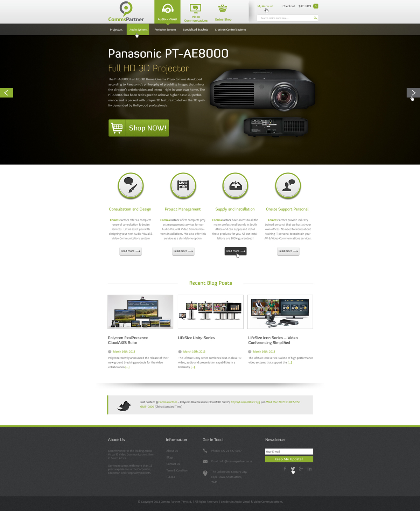Open the Twitter icon in footer
The image size is (420, 511).
tap(293, 469)
